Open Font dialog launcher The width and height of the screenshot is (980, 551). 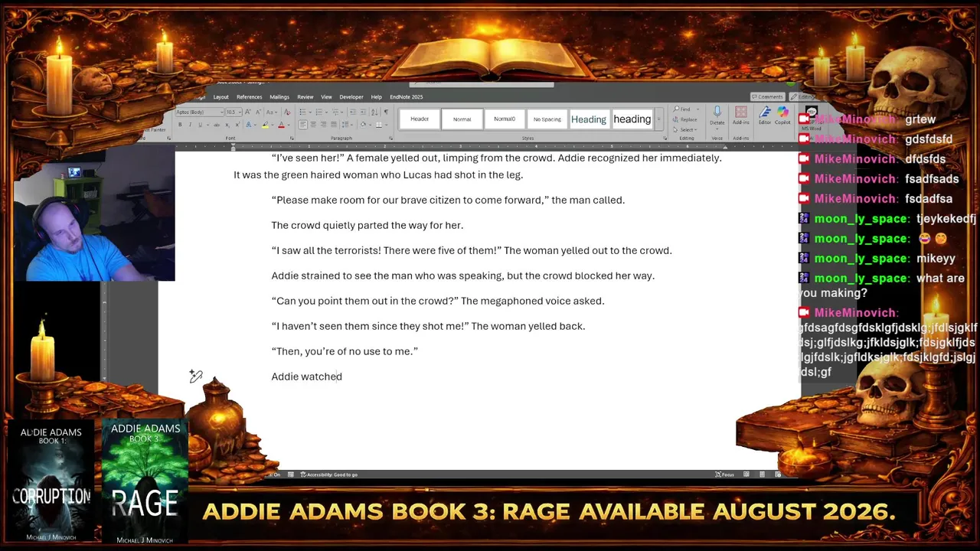click(292, 138)
